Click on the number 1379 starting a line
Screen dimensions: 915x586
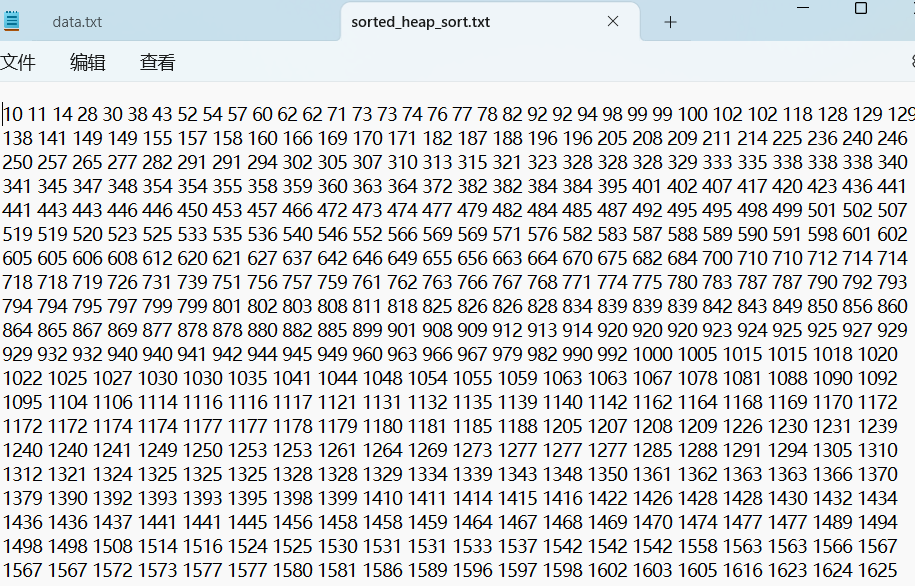(x=22, y=499)
